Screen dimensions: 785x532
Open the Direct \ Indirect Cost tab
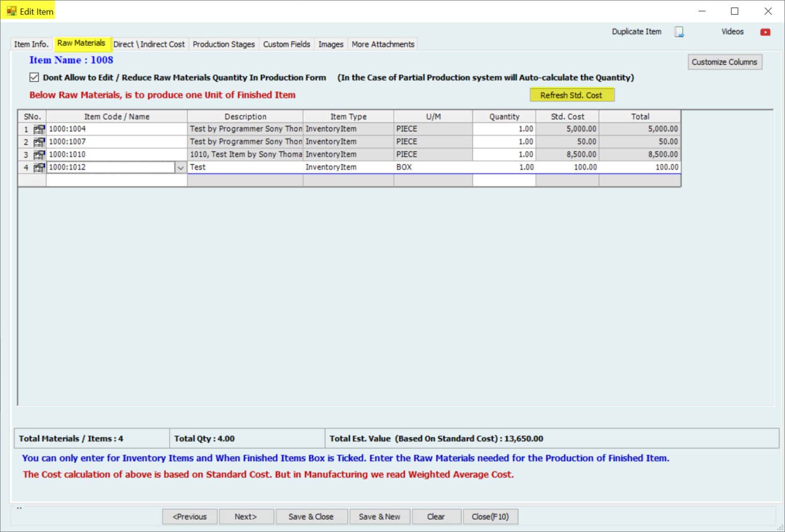point(149,44)
